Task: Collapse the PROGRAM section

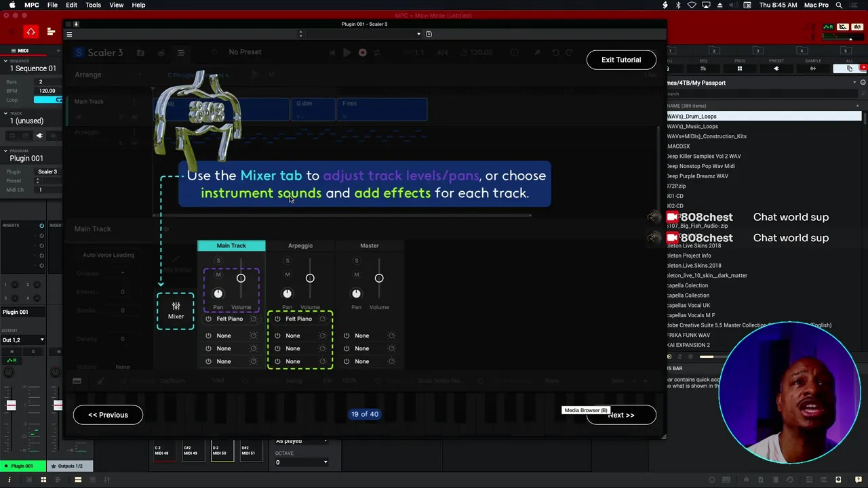Action: coord(5,150)
